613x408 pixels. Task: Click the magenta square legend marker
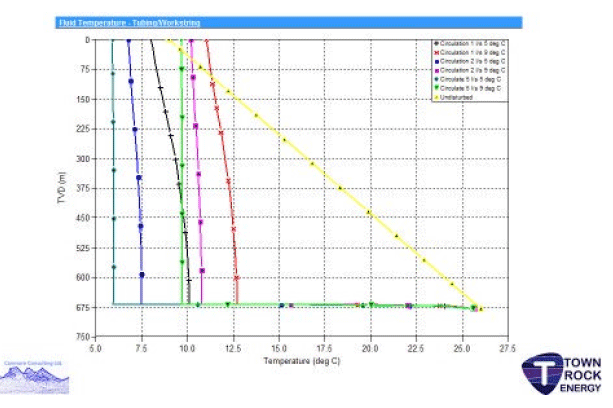[x=436, y=70]
